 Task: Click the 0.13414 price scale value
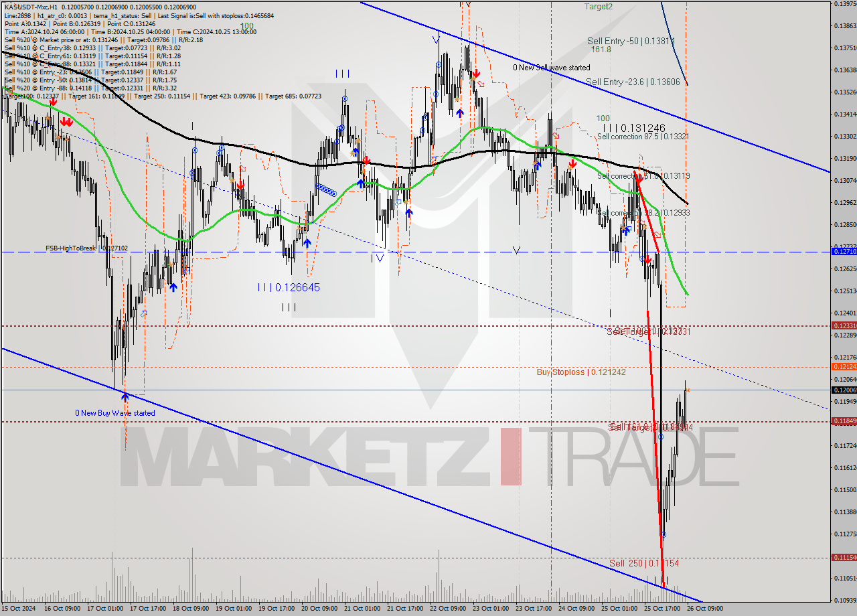click(844, 114)
